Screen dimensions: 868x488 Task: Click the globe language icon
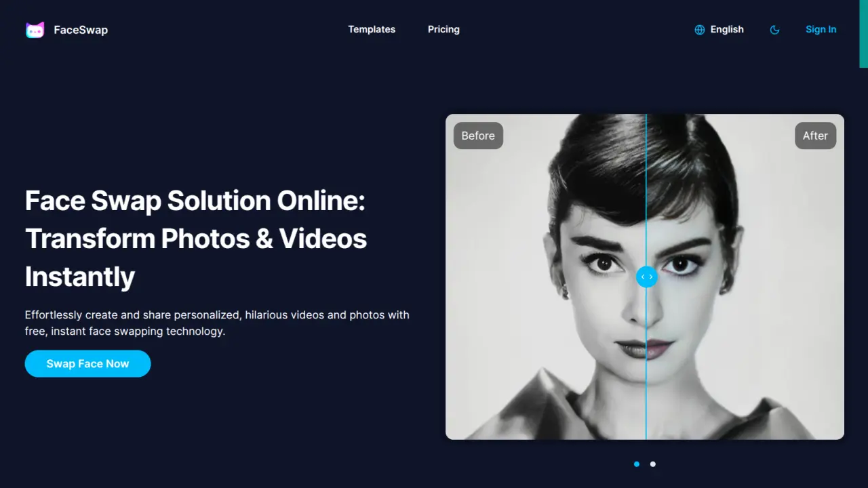click(x=700, y=30)
